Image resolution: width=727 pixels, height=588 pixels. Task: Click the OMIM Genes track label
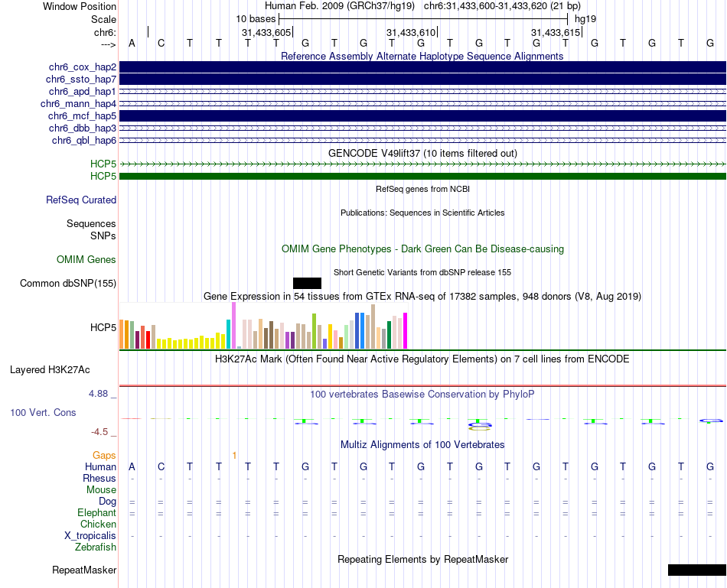pos(86,259)
